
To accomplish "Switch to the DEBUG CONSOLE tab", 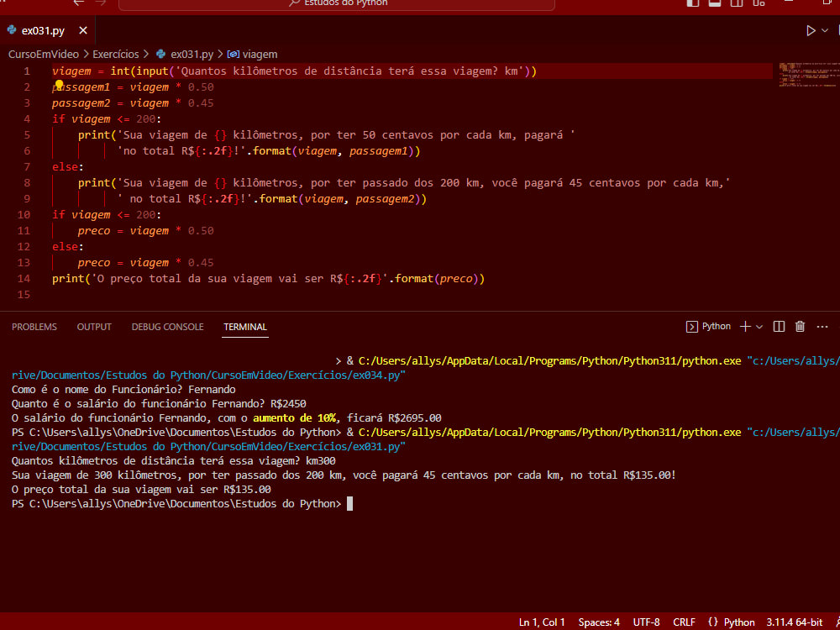I will [x=167, y=327].
